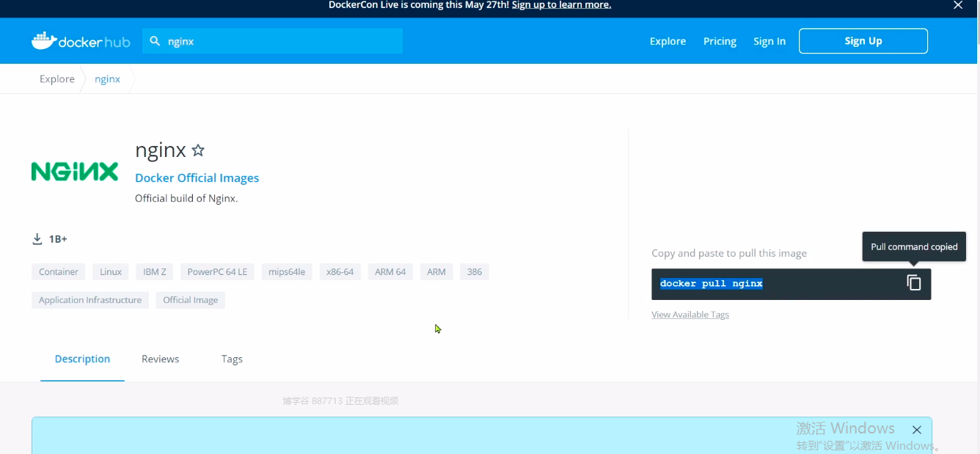Click the Linux tag chip

(x=111, y=272)
